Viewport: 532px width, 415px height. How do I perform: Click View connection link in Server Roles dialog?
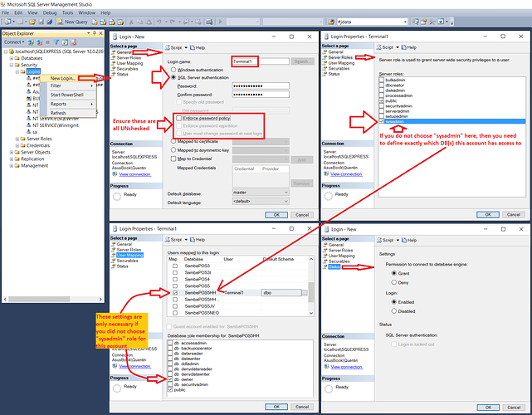point(346,174)
